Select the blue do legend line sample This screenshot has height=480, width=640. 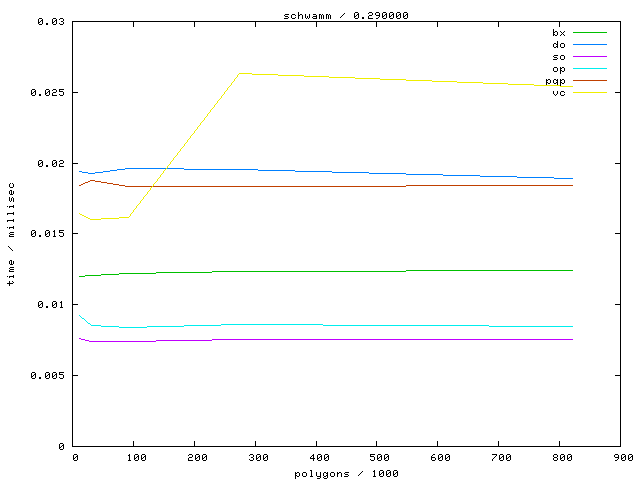pyautogui.click(x=590, y=45)
